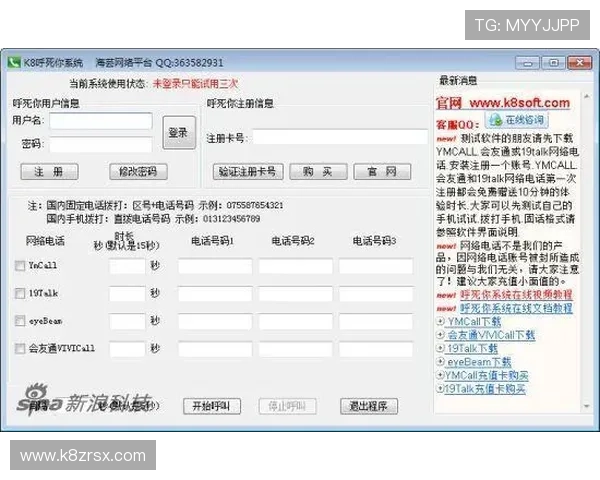Click the 注册卡号 card number field
This screenshot has height=480, width=600.
(x=340, y=137)
